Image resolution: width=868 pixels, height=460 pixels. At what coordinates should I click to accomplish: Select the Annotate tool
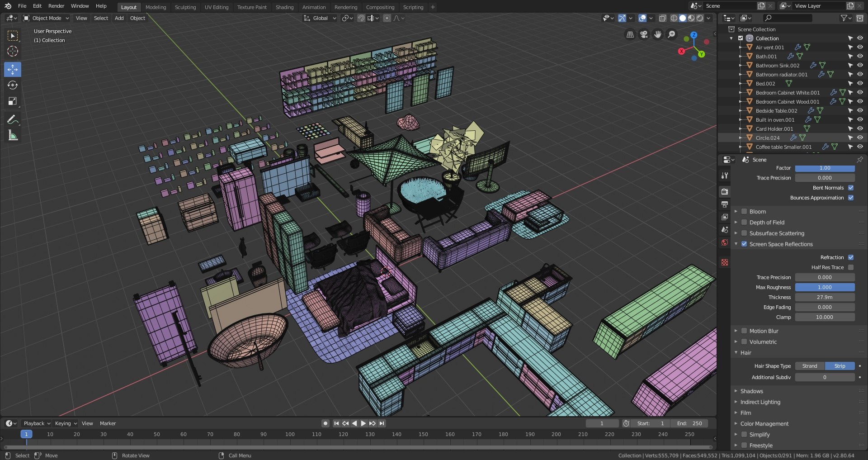click(x=13, y=119)
